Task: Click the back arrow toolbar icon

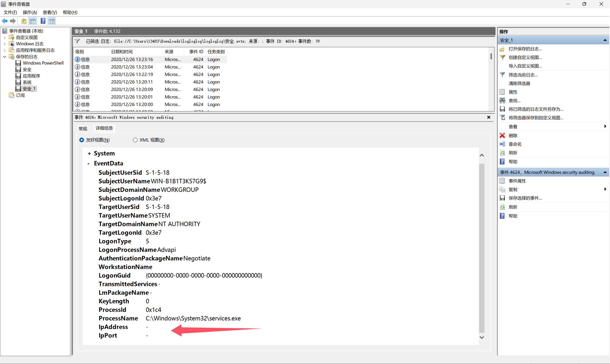Action: point(5,21)
